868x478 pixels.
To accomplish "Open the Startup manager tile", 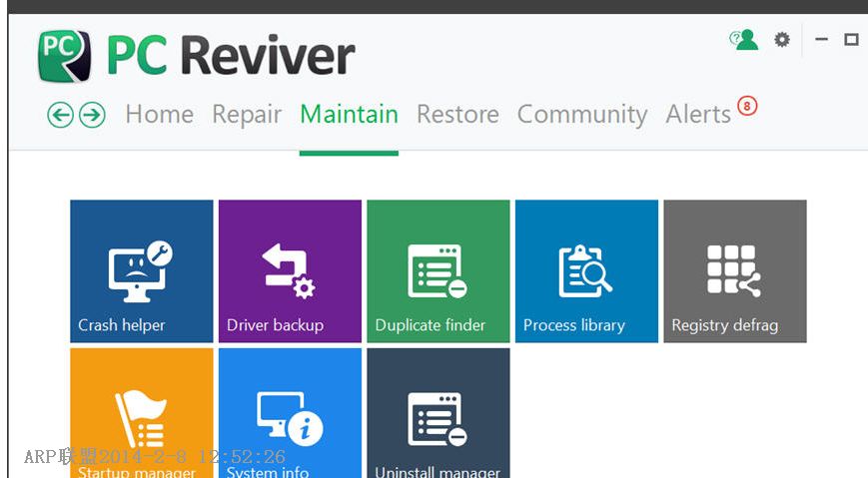I will pyautogui.click(x=142, y=413).
